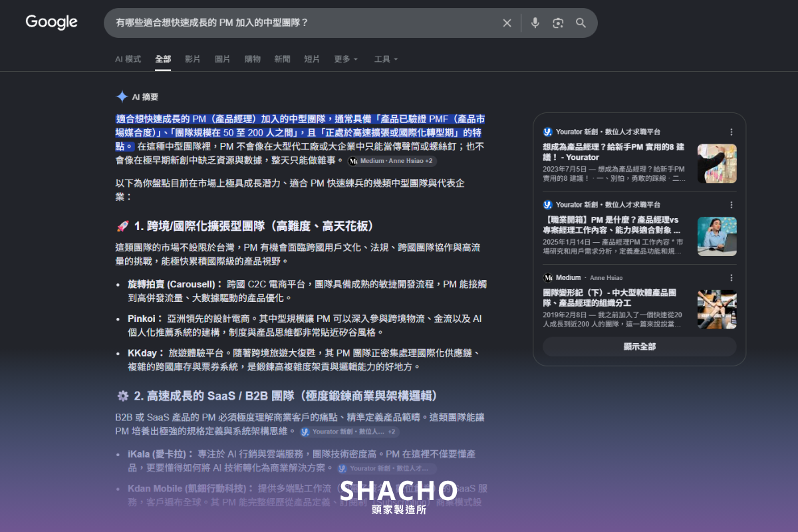Click the Pinkoi bullet text
Screen dimensions: 798x532
pos(305,325)
